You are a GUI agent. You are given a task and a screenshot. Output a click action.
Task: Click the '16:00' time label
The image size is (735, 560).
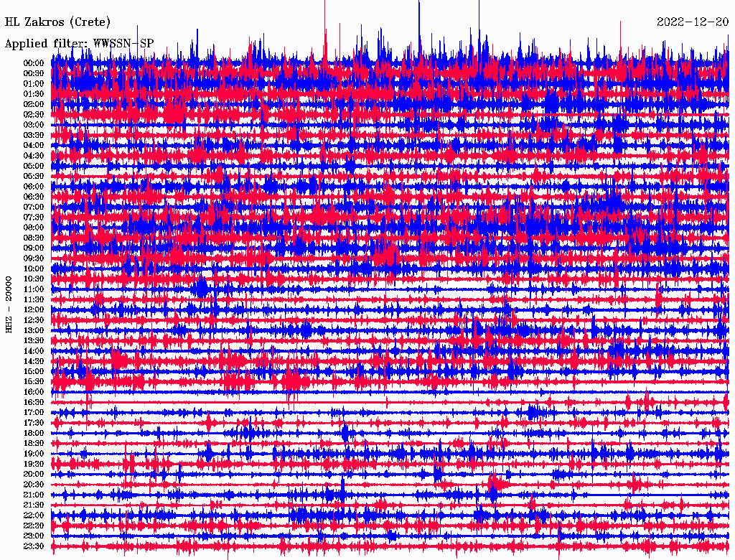pyautogui.click(x=34, y=392)
